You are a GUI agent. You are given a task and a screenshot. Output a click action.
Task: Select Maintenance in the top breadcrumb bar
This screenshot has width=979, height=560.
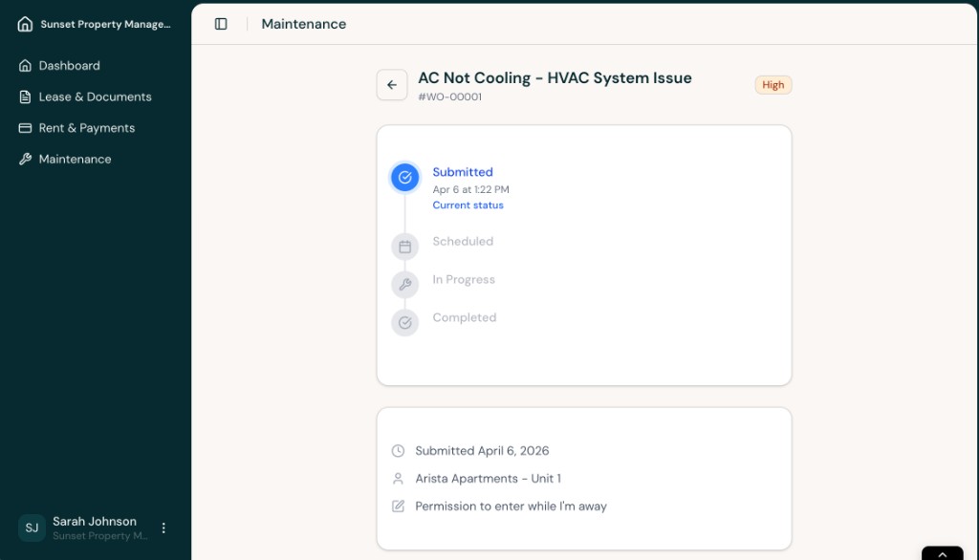click(x=303, y=24)
